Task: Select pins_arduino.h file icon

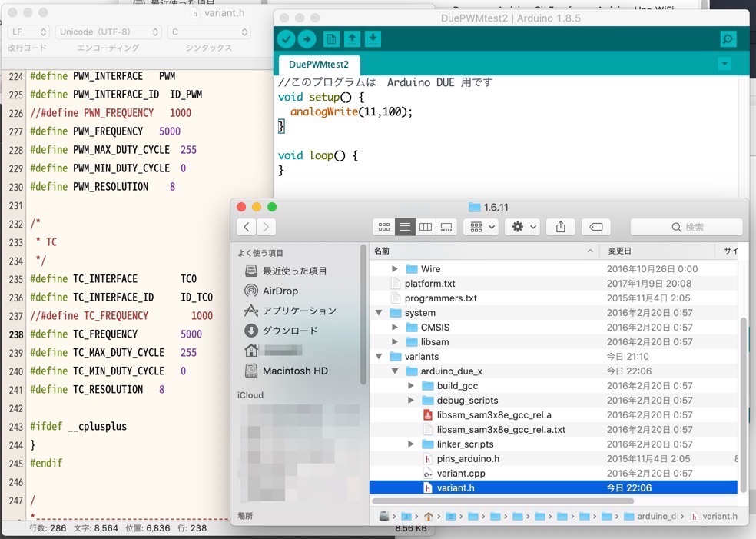Action: [x=427, y=459]
